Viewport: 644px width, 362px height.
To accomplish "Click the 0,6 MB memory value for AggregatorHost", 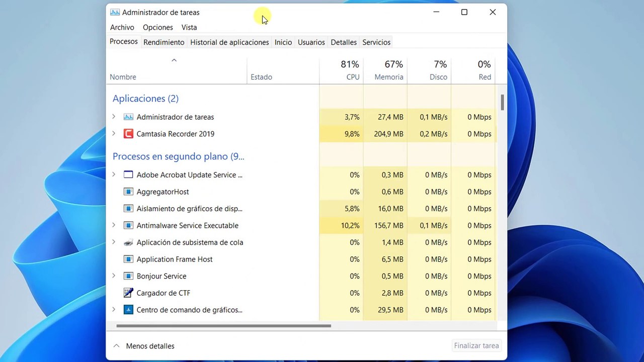I will [x=392, y=192].
